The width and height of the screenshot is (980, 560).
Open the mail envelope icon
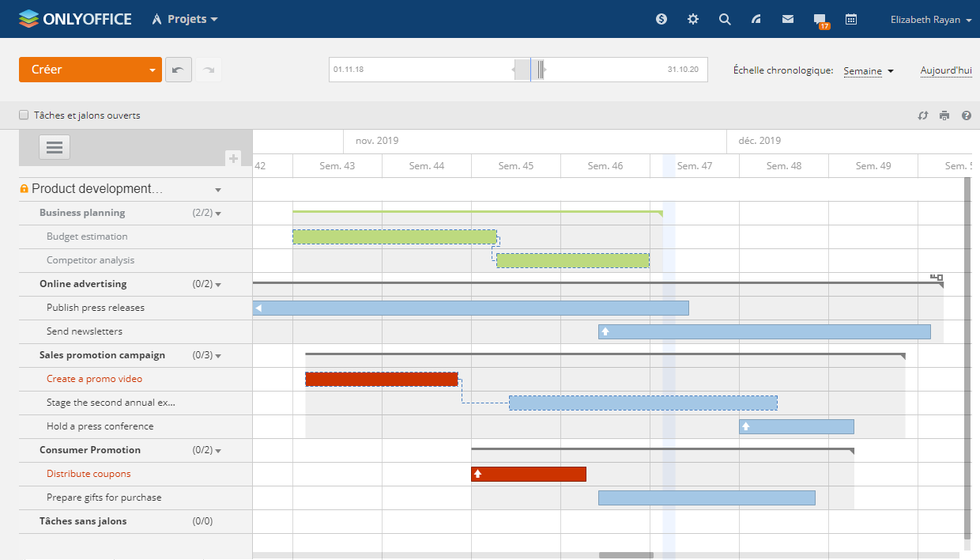pos(788,19)
